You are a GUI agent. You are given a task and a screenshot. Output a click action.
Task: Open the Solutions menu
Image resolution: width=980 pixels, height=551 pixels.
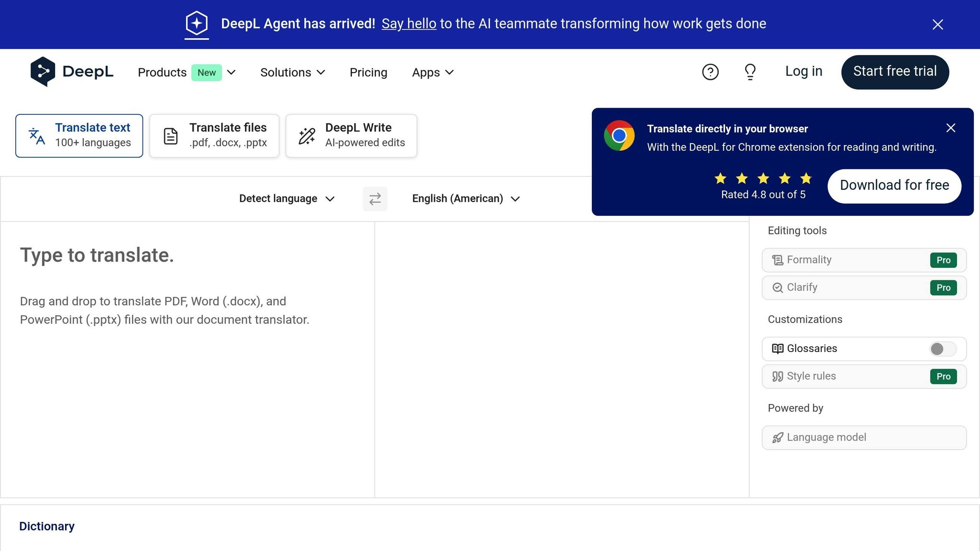tap(292, 73)
